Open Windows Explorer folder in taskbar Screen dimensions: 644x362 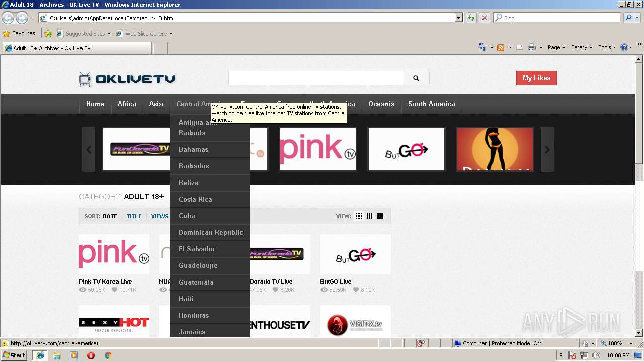[57, 355]
